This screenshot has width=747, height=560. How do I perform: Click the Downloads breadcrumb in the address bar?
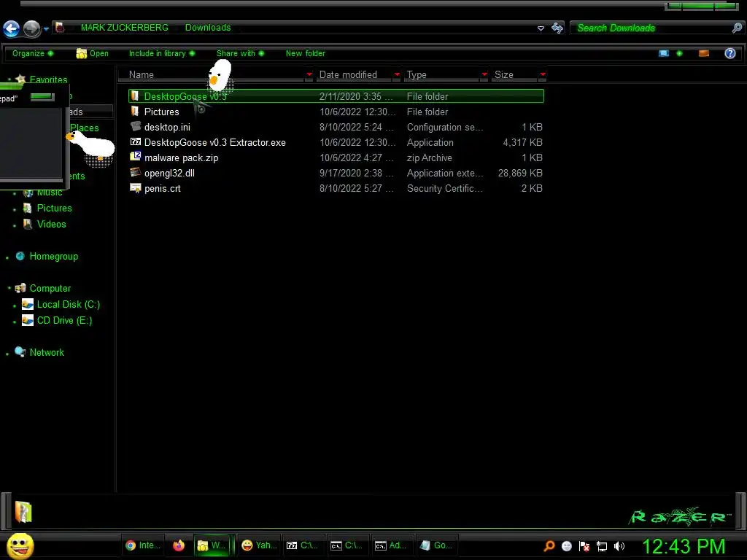tap(208, 28)
